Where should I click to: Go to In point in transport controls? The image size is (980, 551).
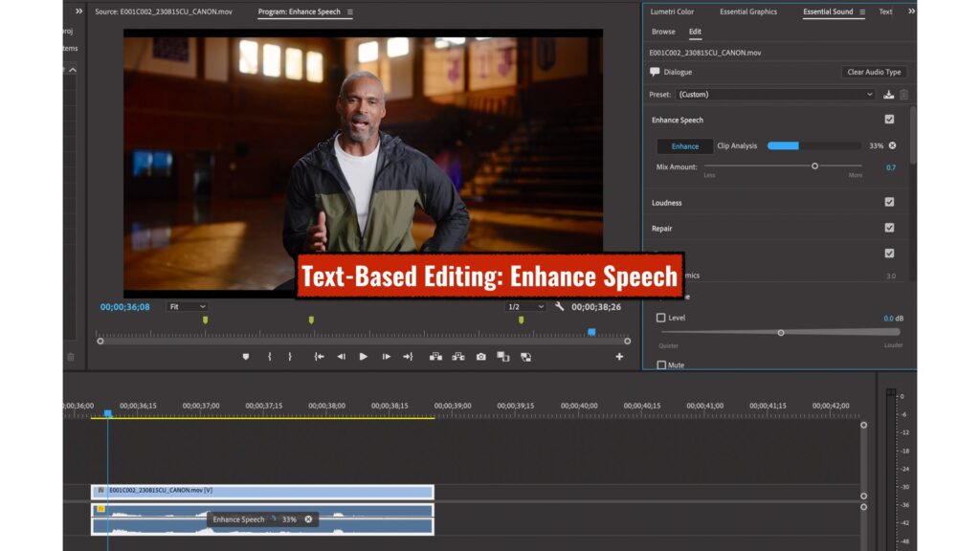click(x=319, y=357)
